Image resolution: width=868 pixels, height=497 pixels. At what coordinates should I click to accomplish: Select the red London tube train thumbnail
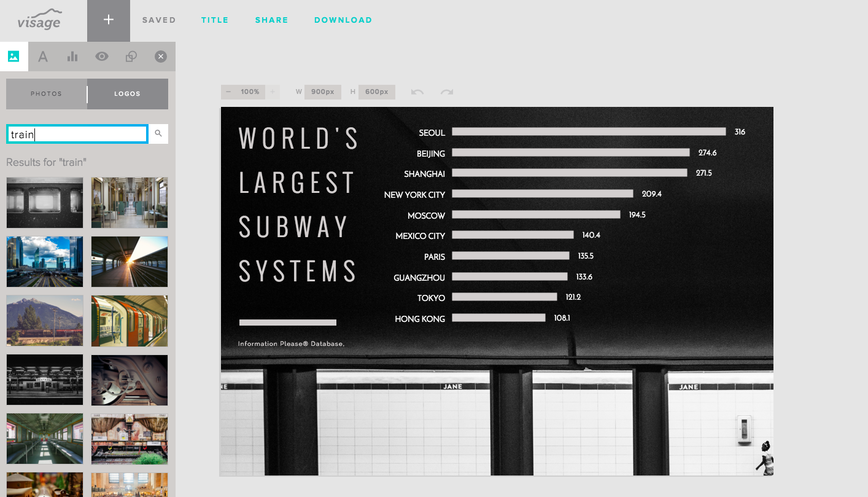[130, 321]
